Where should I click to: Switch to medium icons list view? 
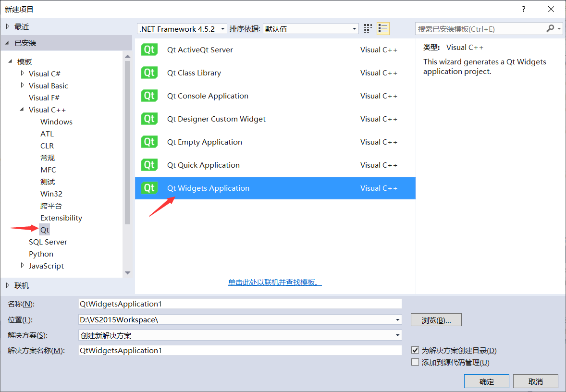pyautogui.click(x=383, y=28)
